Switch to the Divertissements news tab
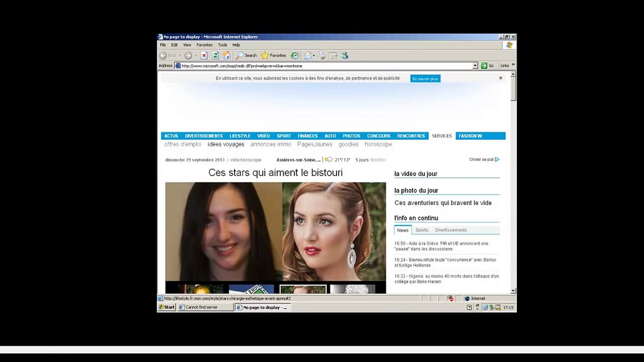The height and width of the screenshot is (362, 644). 451,230
